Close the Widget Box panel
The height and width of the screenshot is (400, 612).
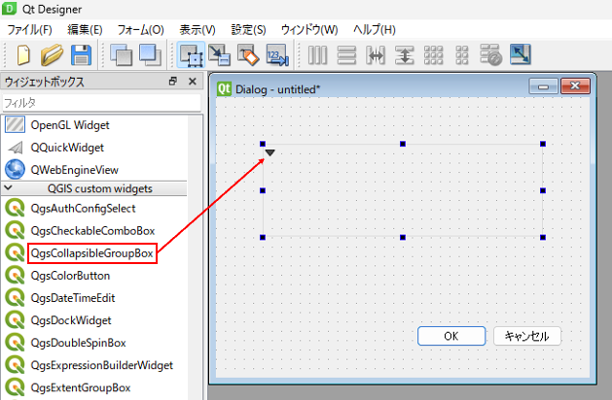pyautogui.click(x=192, y=81)
